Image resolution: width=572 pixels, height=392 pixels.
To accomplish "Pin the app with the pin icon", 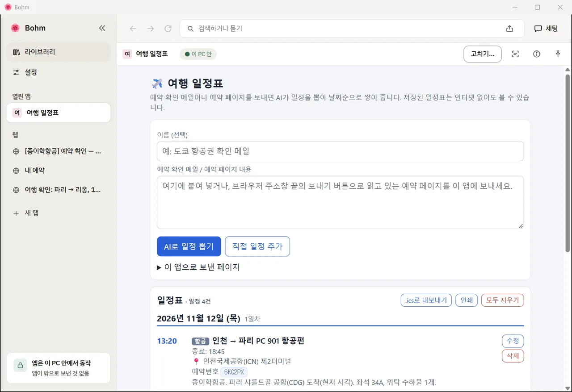I will 558,54.
